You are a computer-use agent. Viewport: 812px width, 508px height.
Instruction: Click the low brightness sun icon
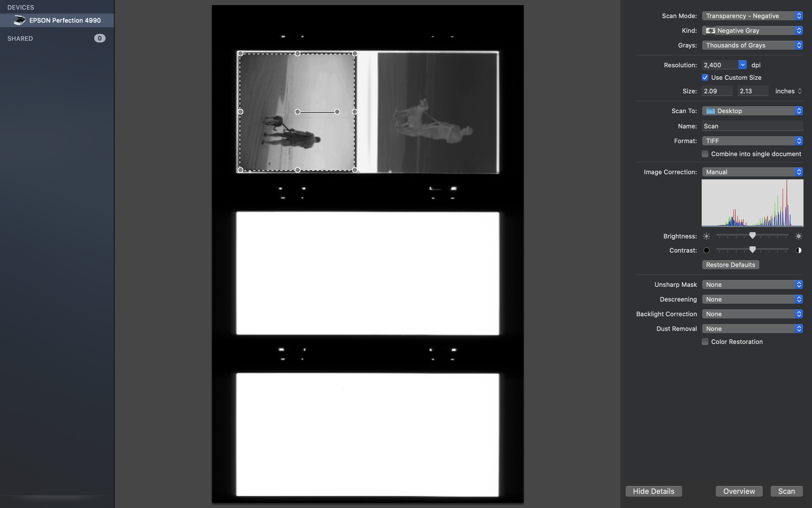[x=706, y=236]
